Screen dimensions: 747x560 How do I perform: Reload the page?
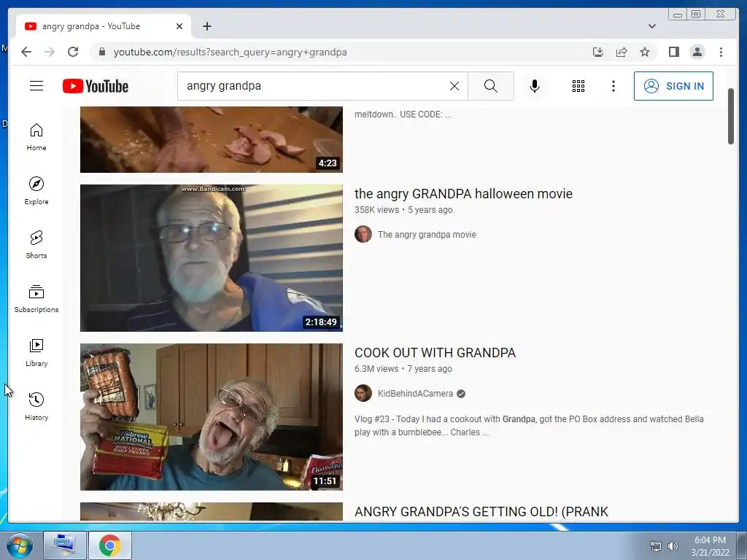73,52
